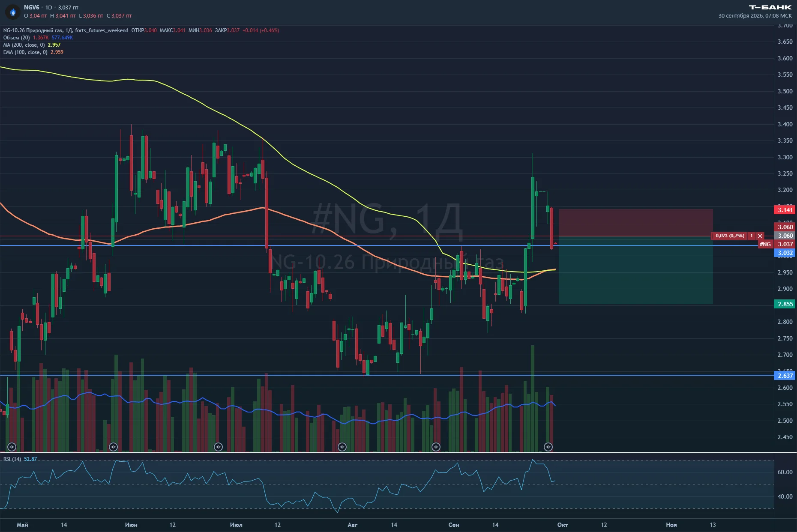Click the 60.00 tick on the RSI axis
The image size is (797, 532).
(x=785, y=472)
